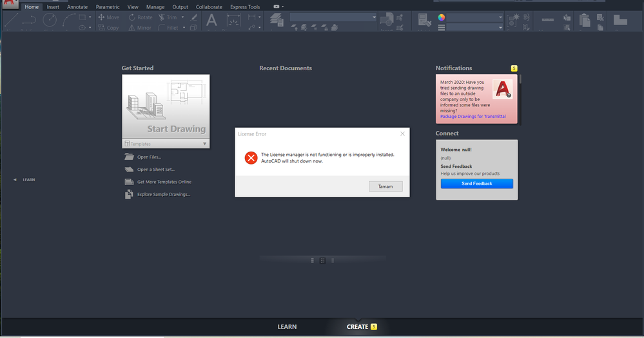Open the Layer combo box in the ribbon
This screenshot has width=644, height=338.
click(x=333, y=17)
